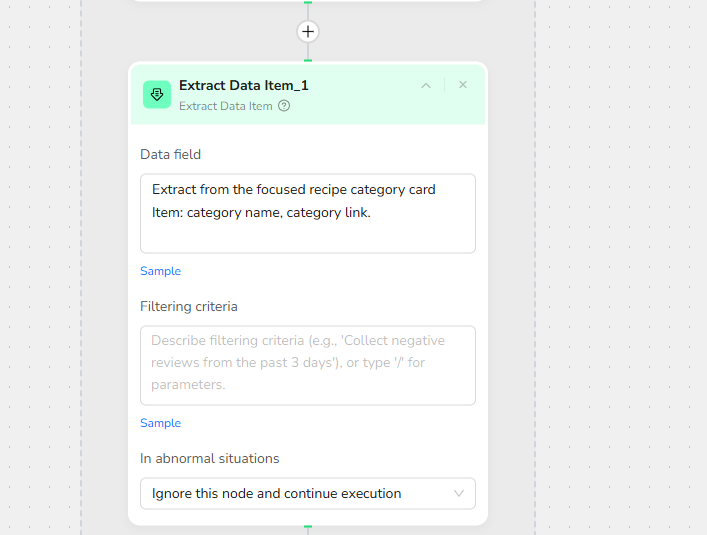Screen dimensions: 707x535
Task: Click the Filtering criteria label
Action: pos(188,307)
